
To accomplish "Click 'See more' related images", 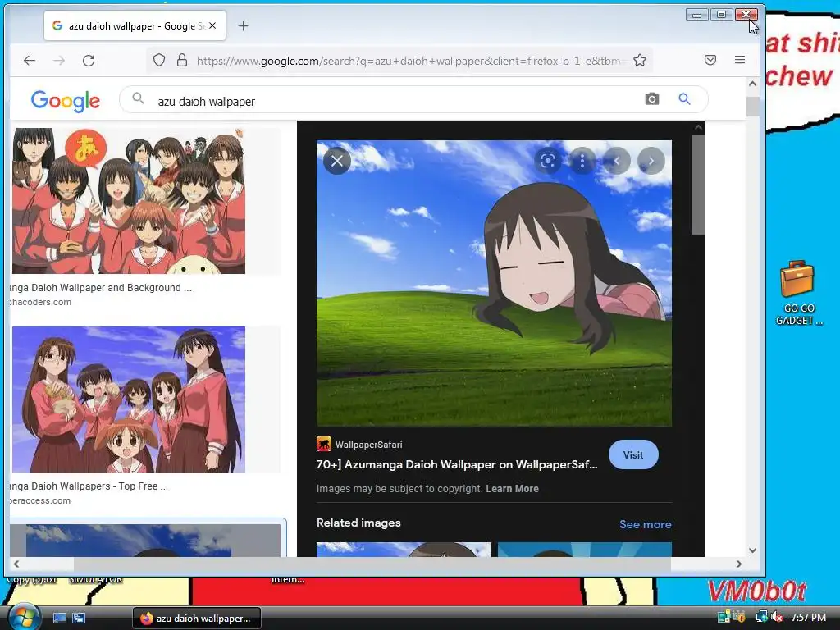I will (x=645, y=524).
